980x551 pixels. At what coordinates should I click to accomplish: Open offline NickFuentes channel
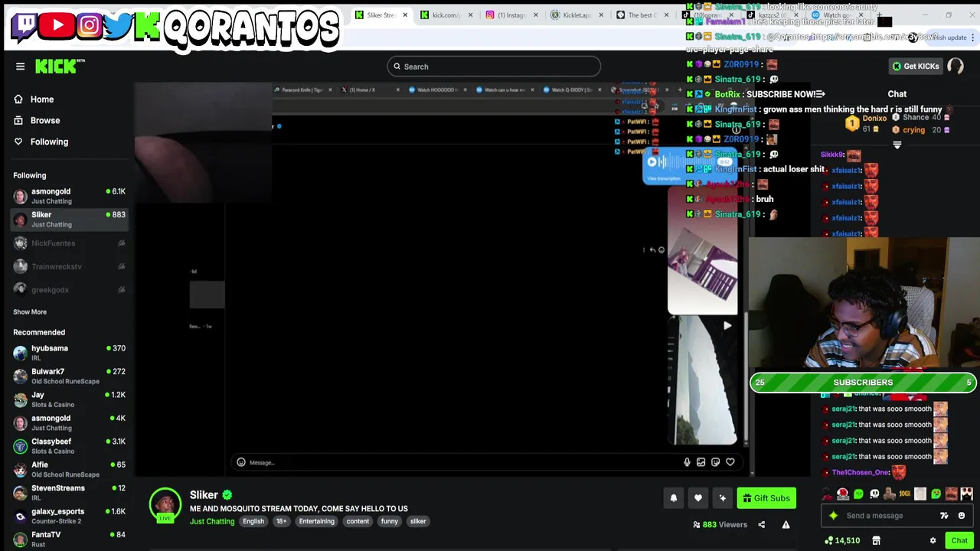(x=69, y=243)
